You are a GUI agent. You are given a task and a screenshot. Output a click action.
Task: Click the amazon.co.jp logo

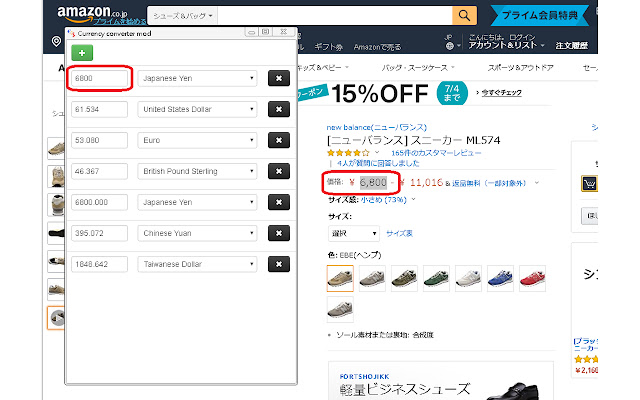[x=93, y=13]
